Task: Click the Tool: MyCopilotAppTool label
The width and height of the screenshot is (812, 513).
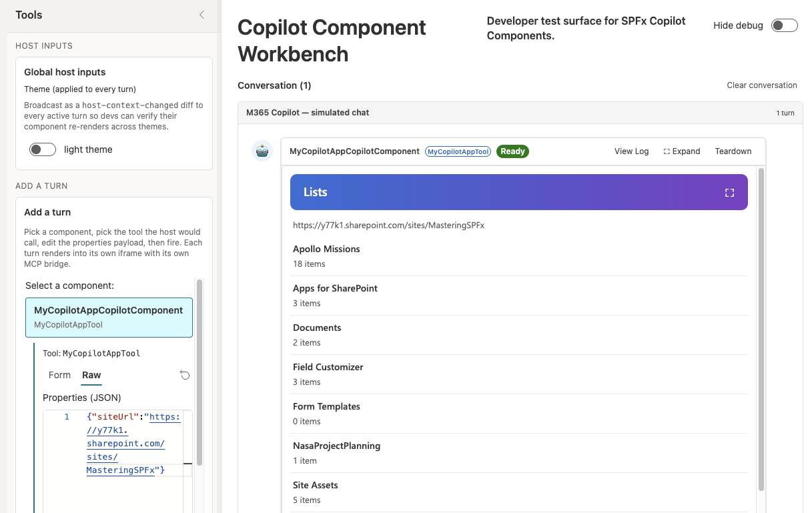Action: click(x=91, y=354)
